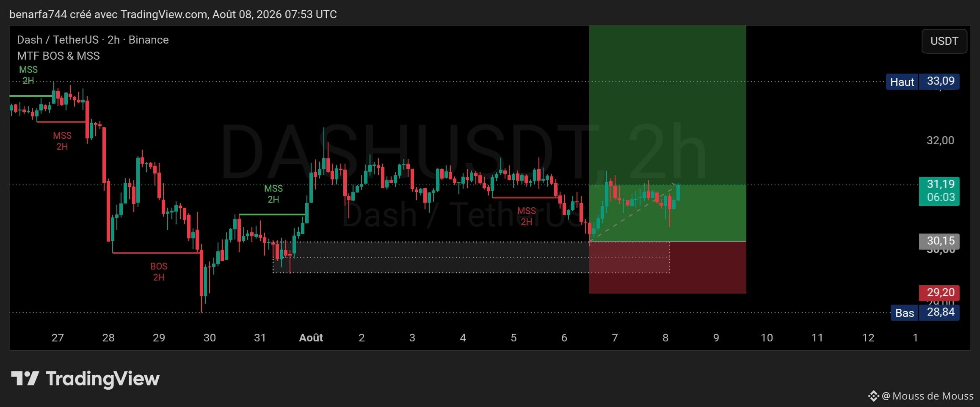980x407 pixels.
Task: Click date 8 on the time axis
Action: [665, 338]
